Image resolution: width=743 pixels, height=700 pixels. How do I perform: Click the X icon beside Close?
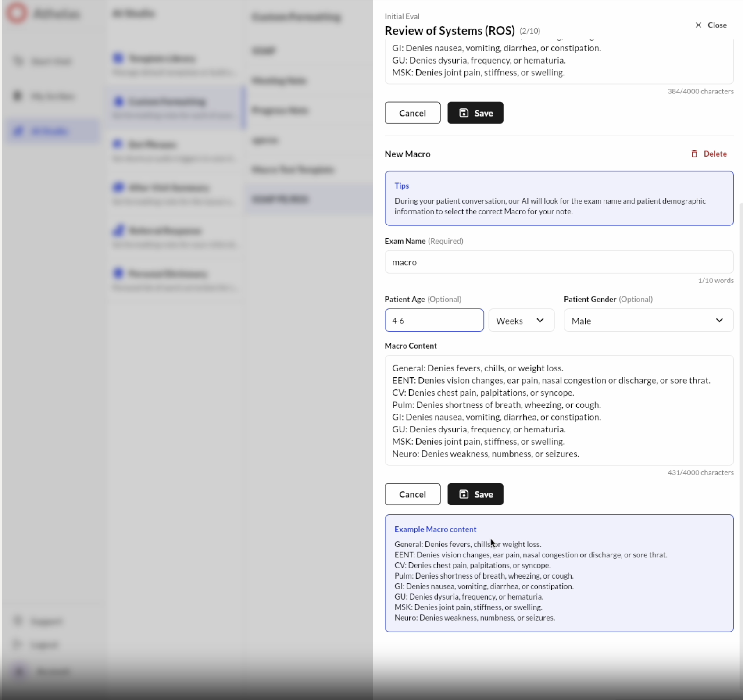pos(698,25)
